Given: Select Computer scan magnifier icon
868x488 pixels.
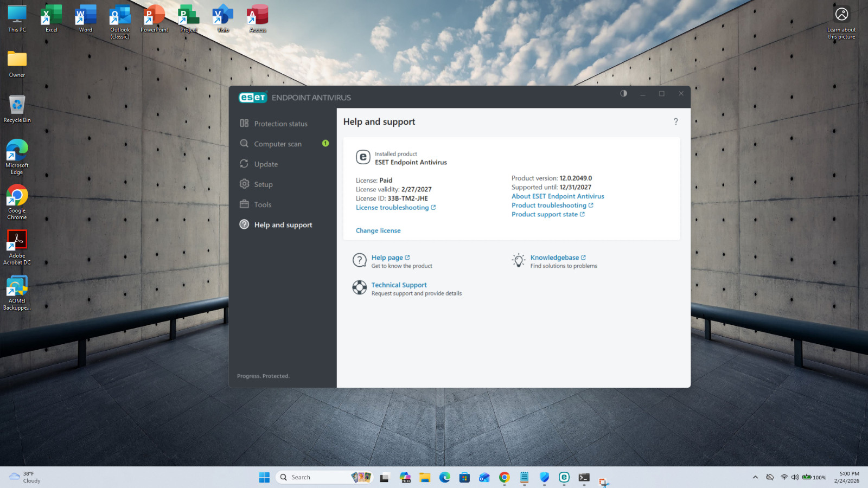Looking at the screenshot, I should coord(244,144).
